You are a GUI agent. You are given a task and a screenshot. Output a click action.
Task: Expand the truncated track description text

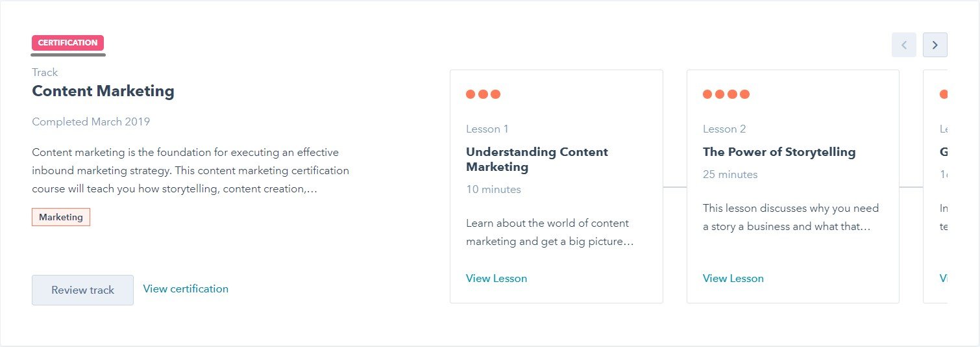pyautogui.click(x=190, y=171)
